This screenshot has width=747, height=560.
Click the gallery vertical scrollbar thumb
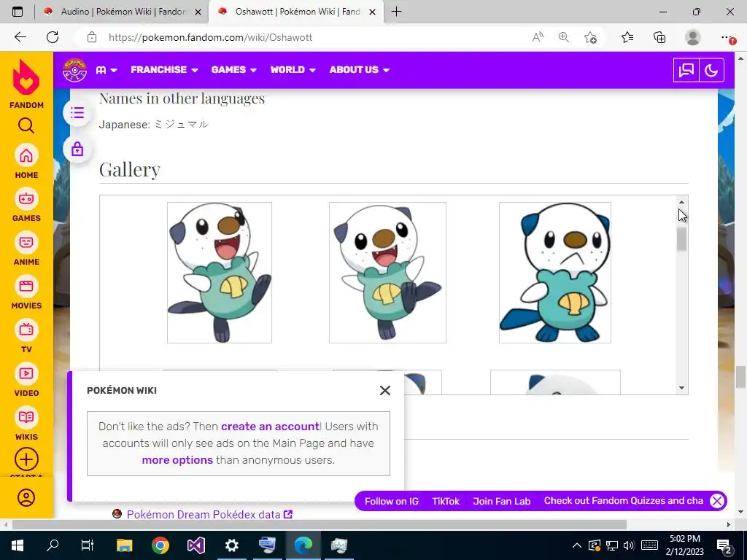[x=681, y=239]
